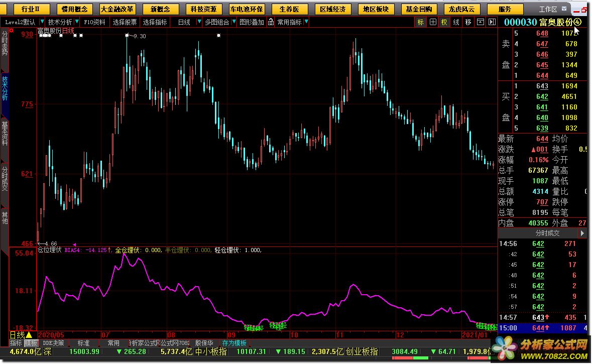Click the 技术分析 toolbar label
This screenshot has width=592, height=364.
(60, 22)
